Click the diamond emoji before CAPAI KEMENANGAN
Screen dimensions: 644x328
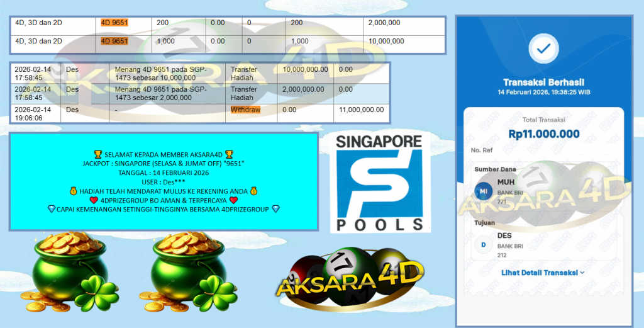coord(52,210)
